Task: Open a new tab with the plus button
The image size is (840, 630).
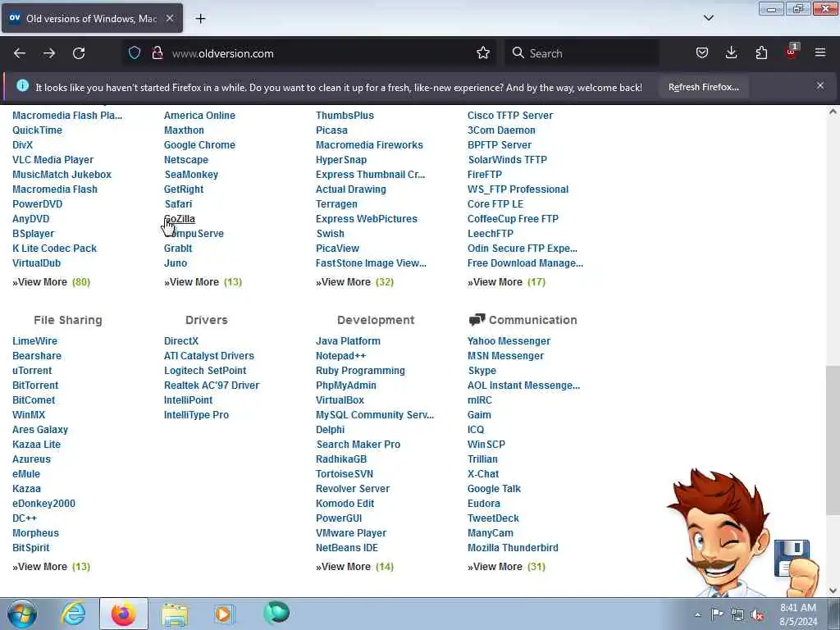Action: (x=200, y=19)
